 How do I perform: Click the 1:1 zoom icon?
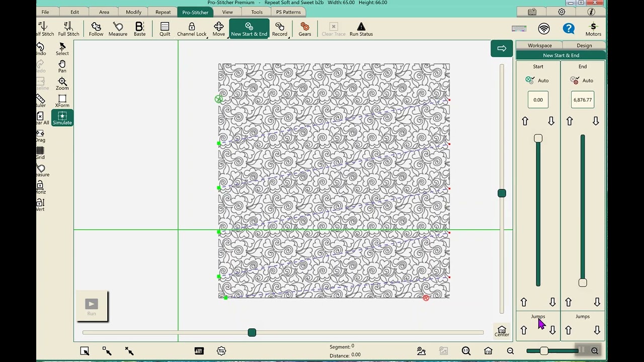click(466, 351)
